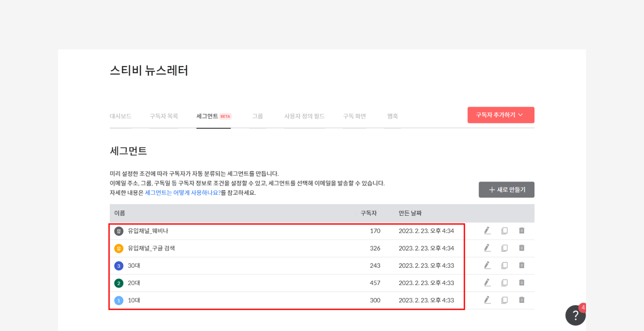
Task: Duplicate the 30대 segment
Action: click(x=504, y=265)
